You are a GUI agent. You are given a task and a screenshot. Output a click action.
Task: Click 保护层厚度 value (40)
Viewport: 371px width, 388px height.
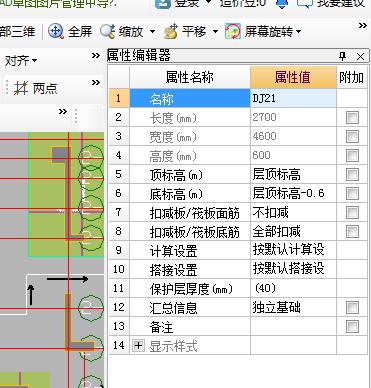click(293, 288)
